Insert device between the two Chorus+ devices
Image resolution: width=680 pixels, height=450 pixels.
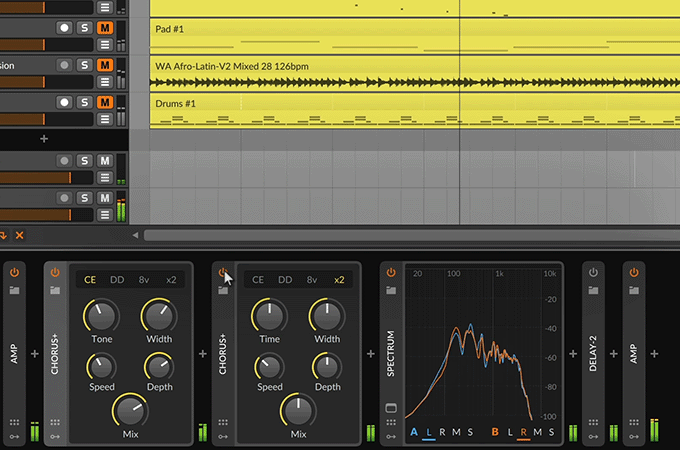click(203, 354)
